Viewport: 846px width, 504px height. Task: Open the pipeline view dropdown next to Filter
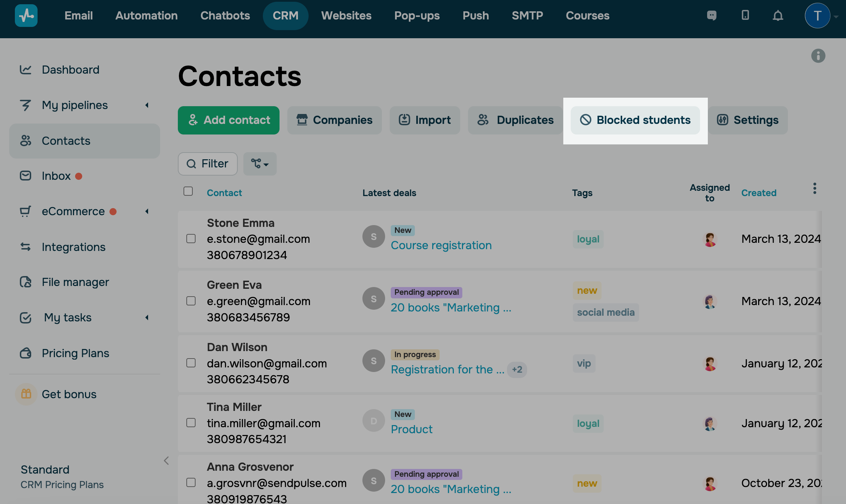pyautogui.click(x=260, y=164)
